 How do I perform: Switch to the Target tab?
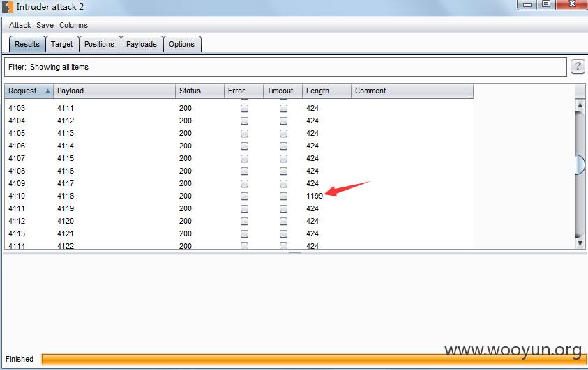pos(62,44)
